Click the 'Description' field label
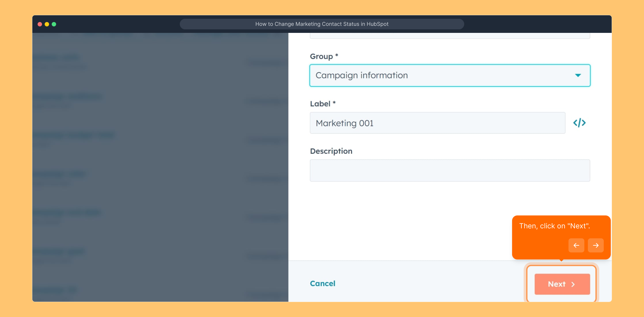This screenshot has width=644, height=317. 331,151
